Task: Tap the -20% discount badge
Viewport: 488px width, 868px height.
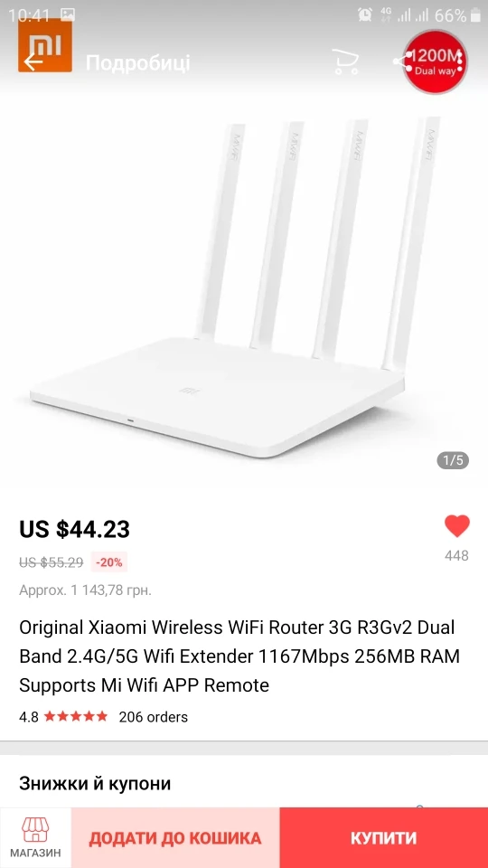Action: (x=109, y=562)
